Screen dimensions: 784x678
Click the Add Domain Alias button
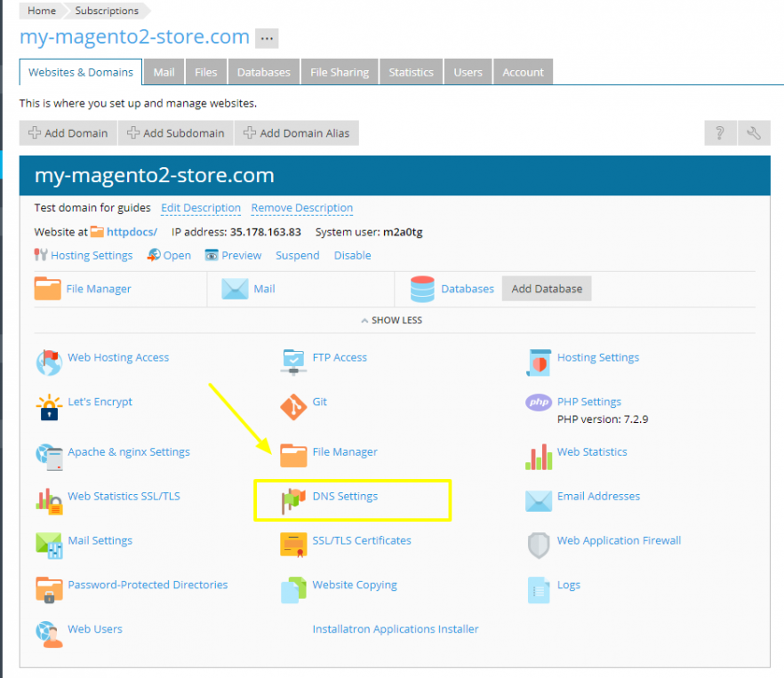297,133
